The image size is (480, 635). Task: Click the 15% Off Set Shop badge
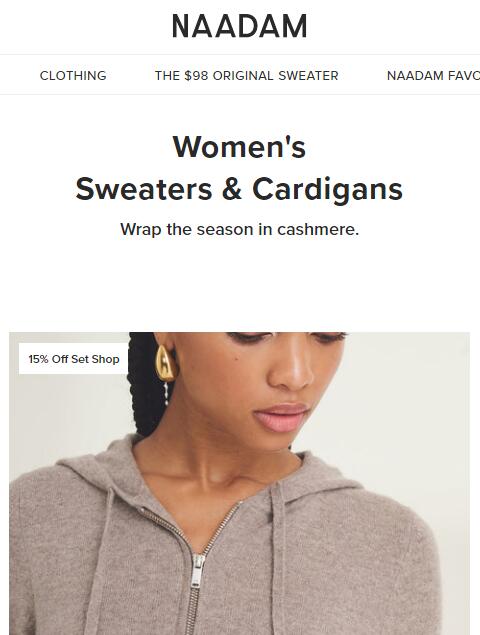coord(74,359)
